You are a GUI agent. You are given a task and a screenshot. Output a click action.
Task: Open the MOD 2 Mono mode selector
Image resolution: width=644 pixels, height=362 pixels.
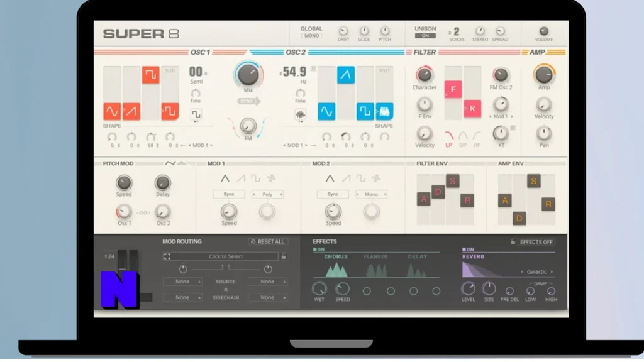click(x=371, y=194)
